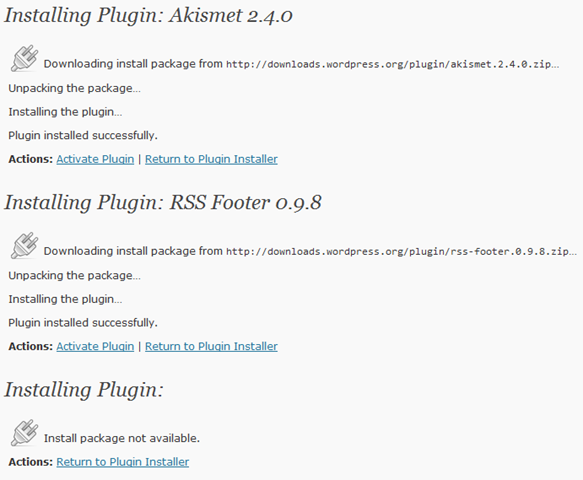This screenshot has height=480, width=583.
Task: Return to Plugin Installer under the RSS Footer section
Action: [211, 347]
